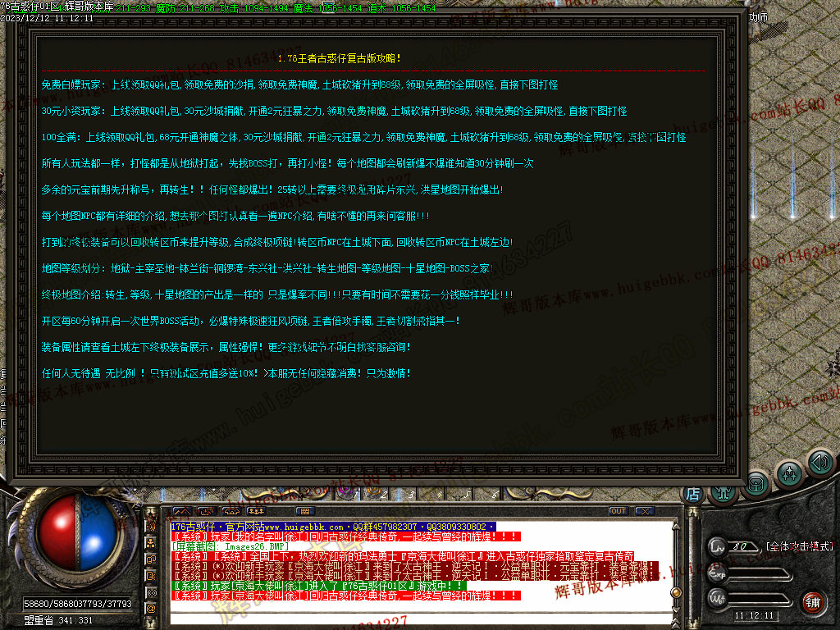Click the line starting 免费白嫖玩家

(x=300, y=84)
